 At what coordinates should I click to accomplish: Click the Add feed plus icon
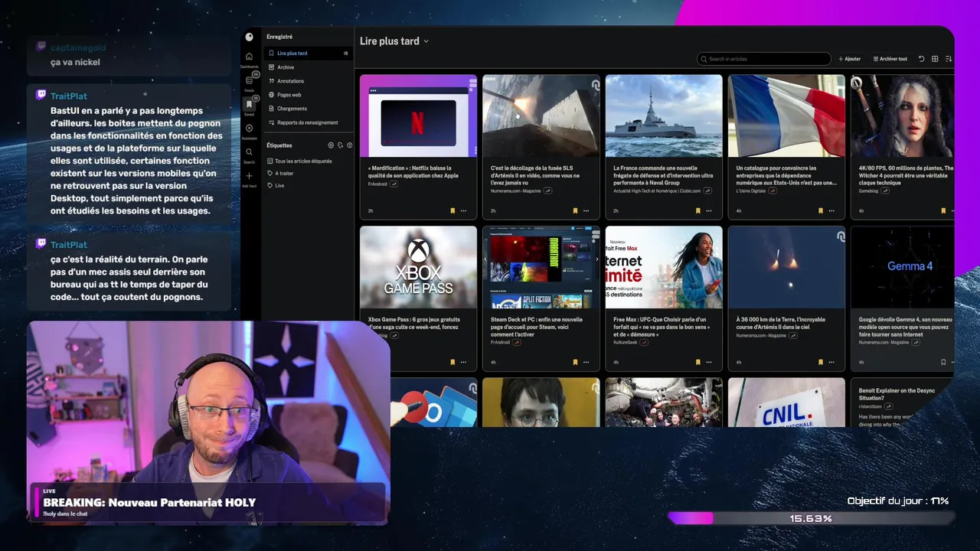[x=249, y=176]
